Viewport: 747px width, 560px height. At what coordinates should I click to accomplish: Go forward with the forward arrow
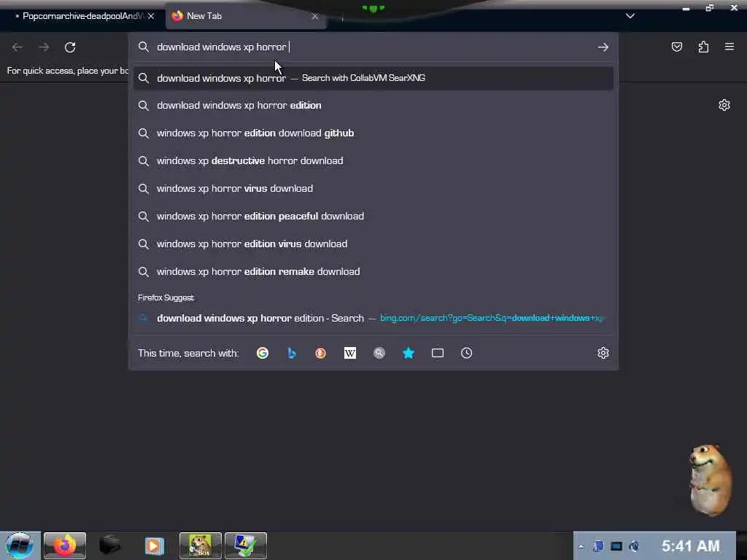coord(44,47)
